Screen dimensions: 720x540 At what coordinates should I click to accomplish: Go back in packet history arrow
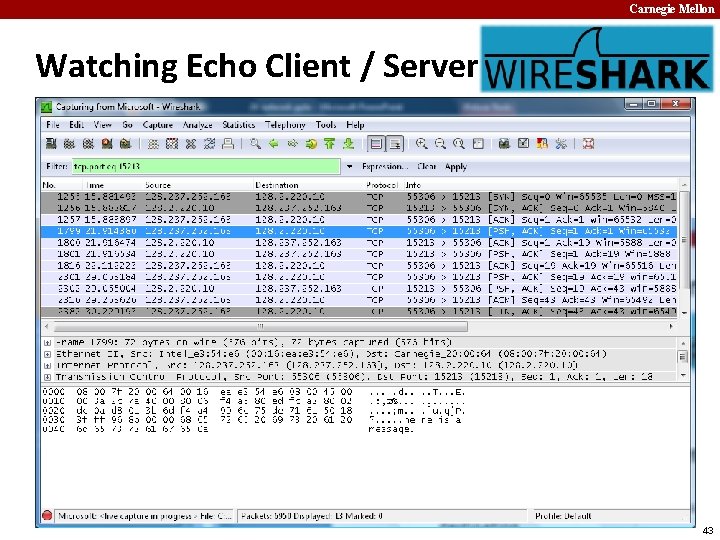click(x=274, y=144)
